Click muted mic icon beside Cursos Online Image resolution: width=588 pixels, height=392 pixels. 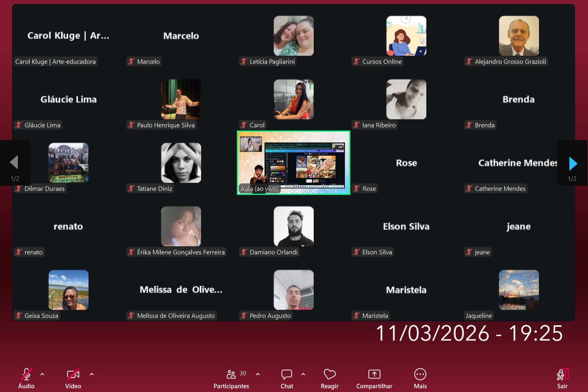pyautogui.click(x=356, y=62)
